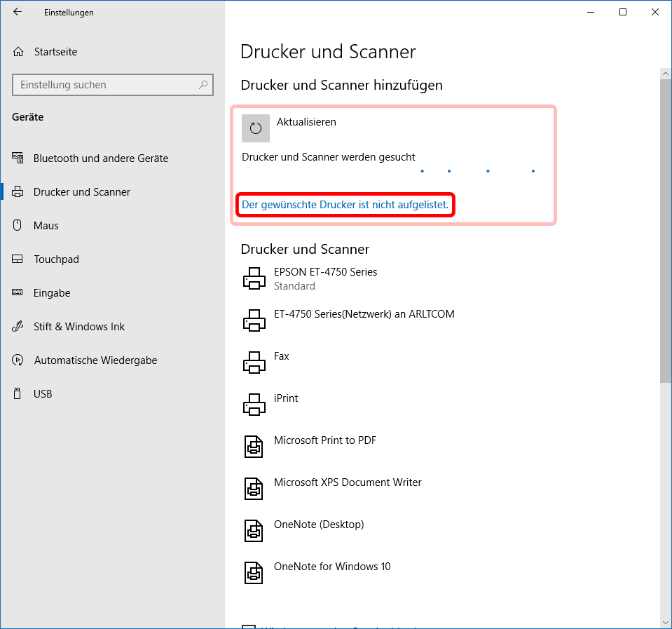Screen dimensions: 672x629
Task: Go back using the arrow icon
Action: point(18,12)
